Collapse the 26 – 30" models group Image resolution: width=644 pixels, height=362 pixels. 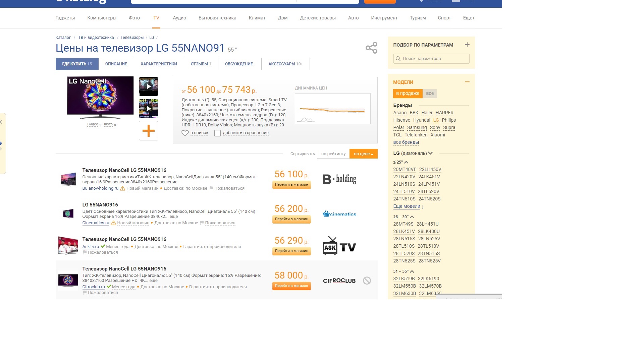point(412,217)
